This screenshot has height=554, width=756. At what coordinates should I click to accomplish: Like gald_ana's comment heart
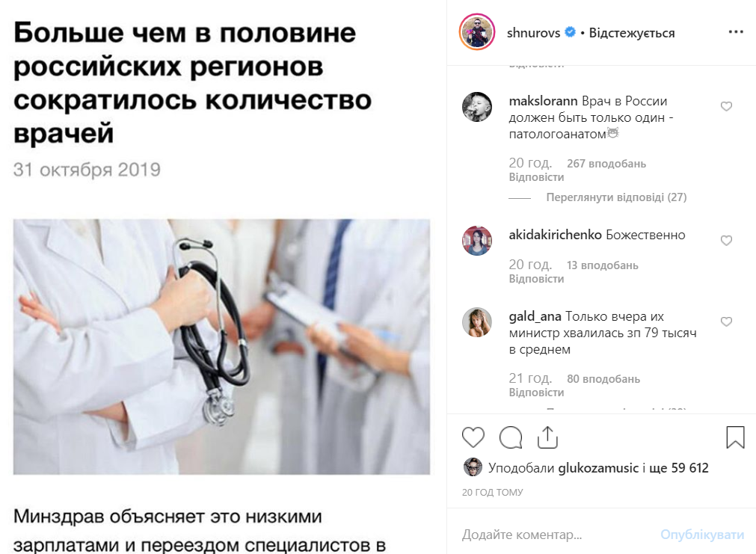726,321
